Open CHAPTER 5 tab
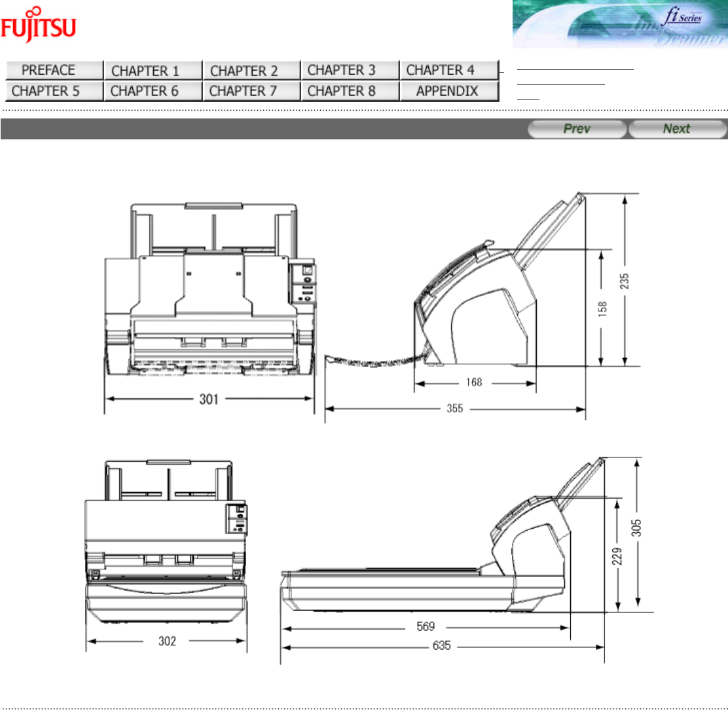Viewport: 728px width, 727px height. (x=54, y=91)
